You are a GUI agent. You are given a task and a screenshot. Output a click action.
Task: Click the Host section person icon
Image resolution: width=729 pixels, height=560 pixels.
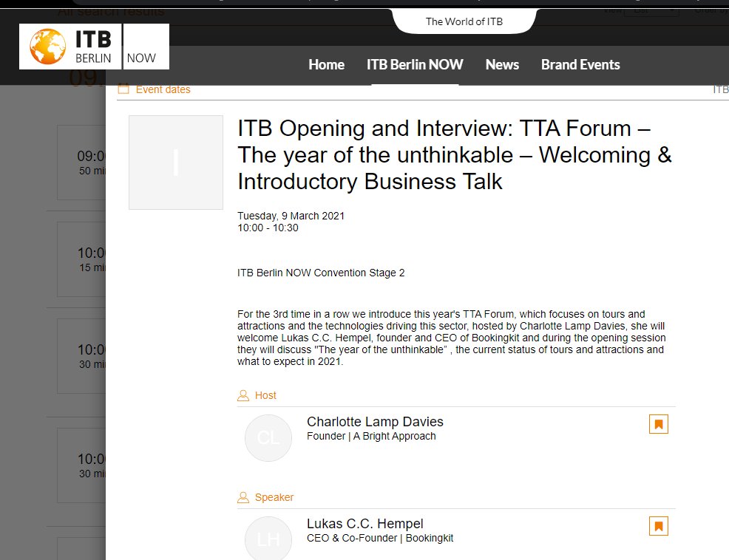243,395
